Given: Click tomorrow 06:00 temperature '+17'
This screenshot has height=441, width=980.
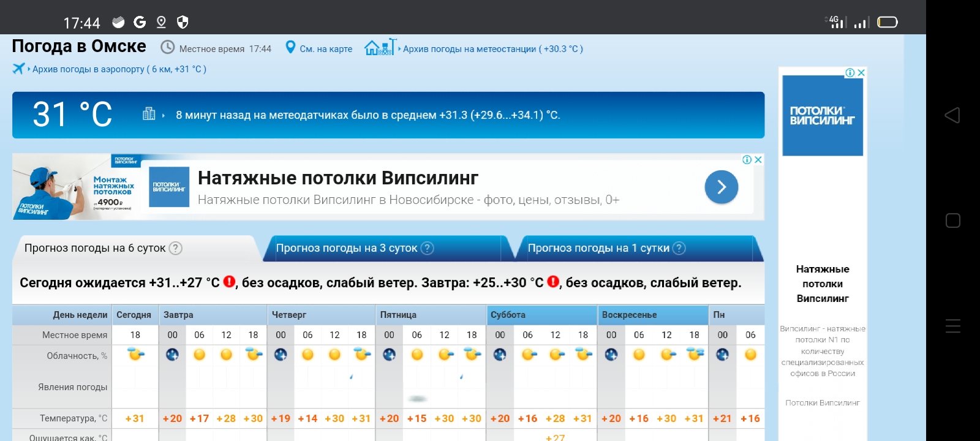Looking at the screenshot, I should (199, 418).
